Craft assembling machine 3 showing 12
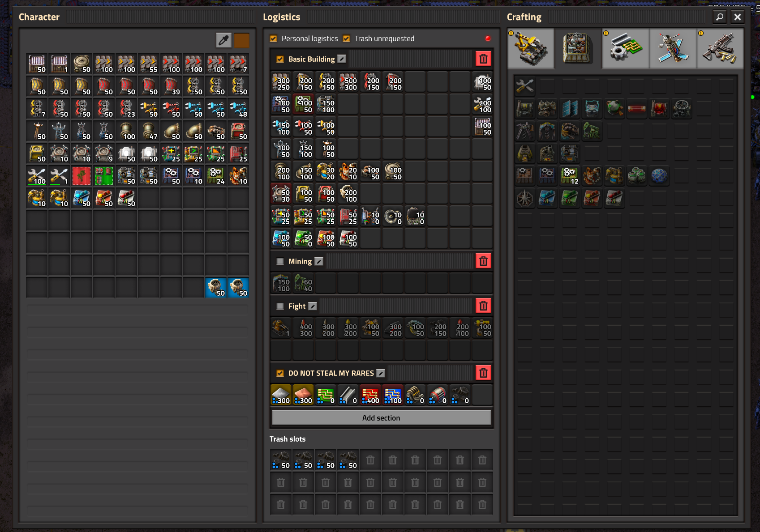The width and height of the screenshot is (760, 532). click(570, 175)
